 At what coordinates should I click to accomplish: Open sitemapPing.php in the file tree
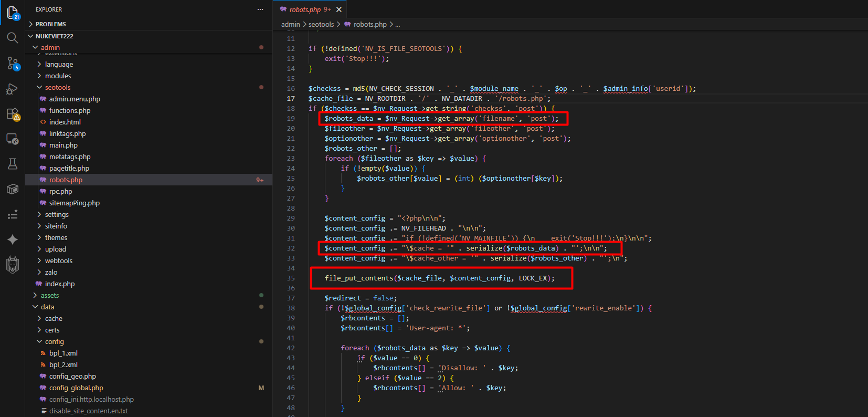click(x=75, y=203)
